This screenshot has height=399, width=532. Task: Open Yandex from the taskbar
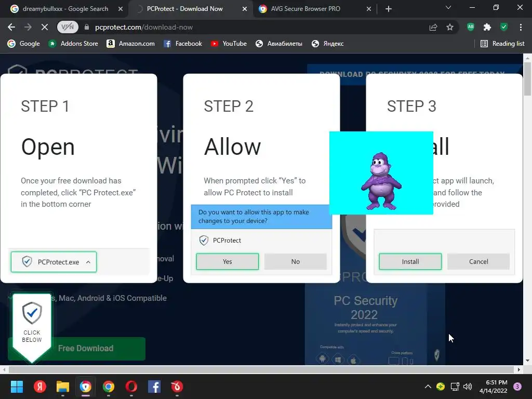39,387
